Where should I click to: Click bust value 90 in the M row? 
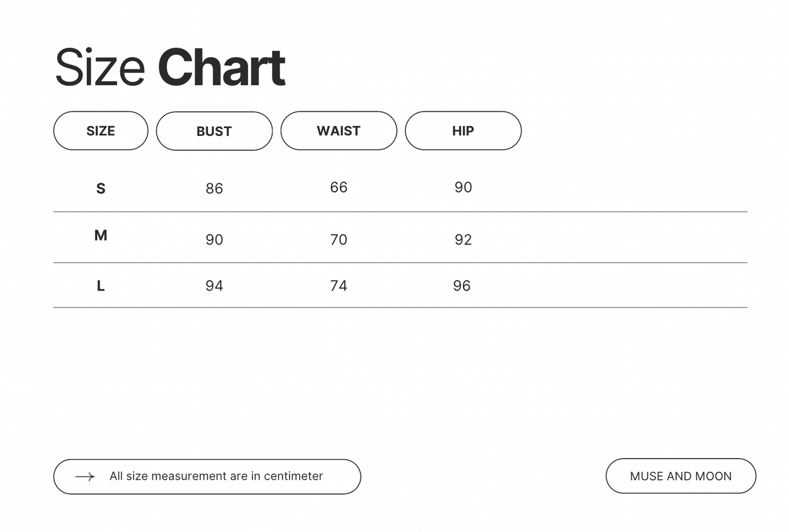click(214, 240)
